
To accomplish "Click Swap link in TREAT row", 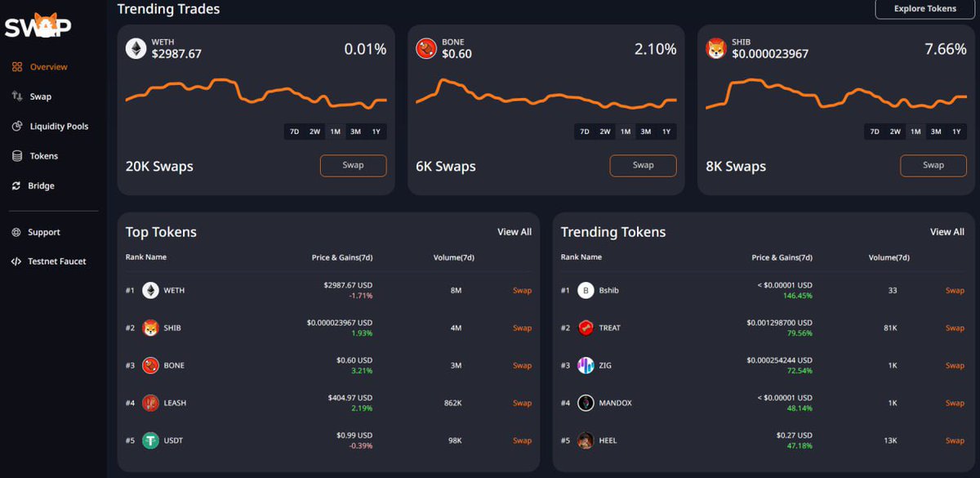I will [955, 328].
